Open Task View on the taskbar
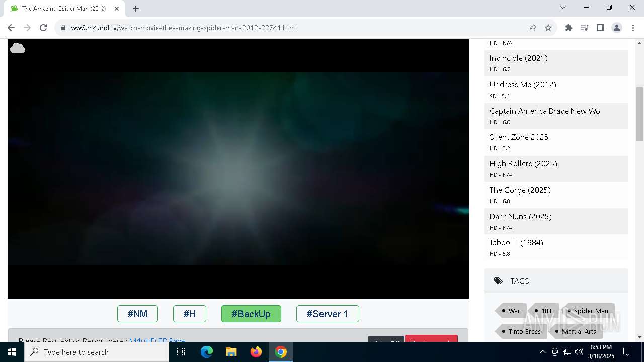The width and height of the screenshot is (644, 362). click(x=182, y=352)
